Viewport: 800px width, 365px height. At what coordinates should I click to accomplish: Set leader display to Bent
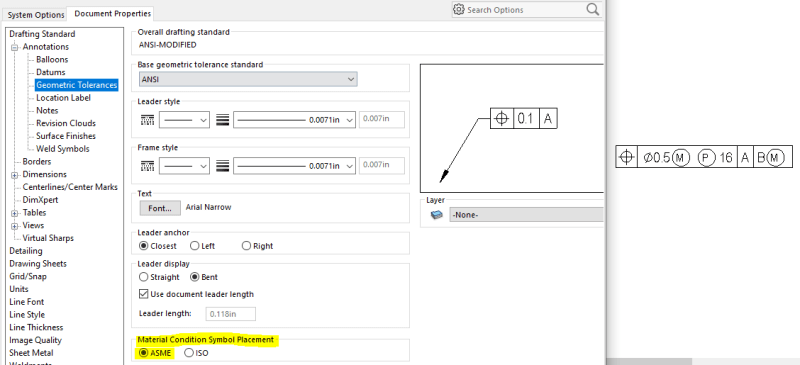[204, 277]
